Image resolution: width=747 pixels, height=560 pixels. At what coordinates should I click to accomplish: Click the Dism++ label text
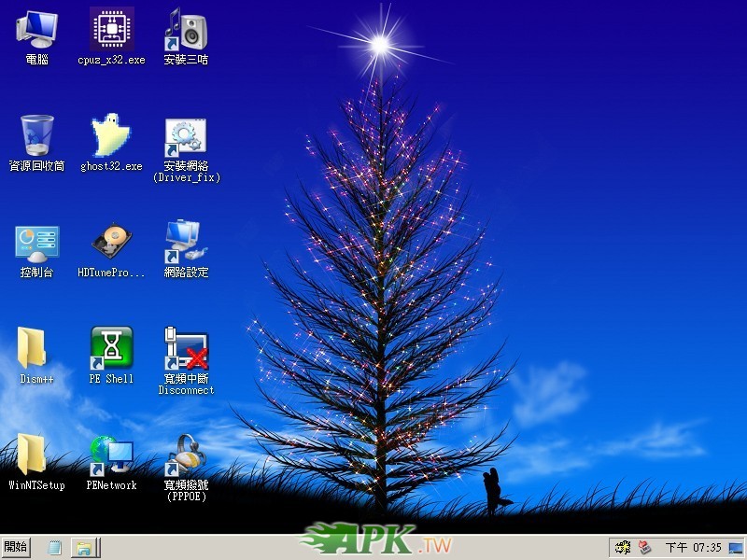tap(36, 379)
